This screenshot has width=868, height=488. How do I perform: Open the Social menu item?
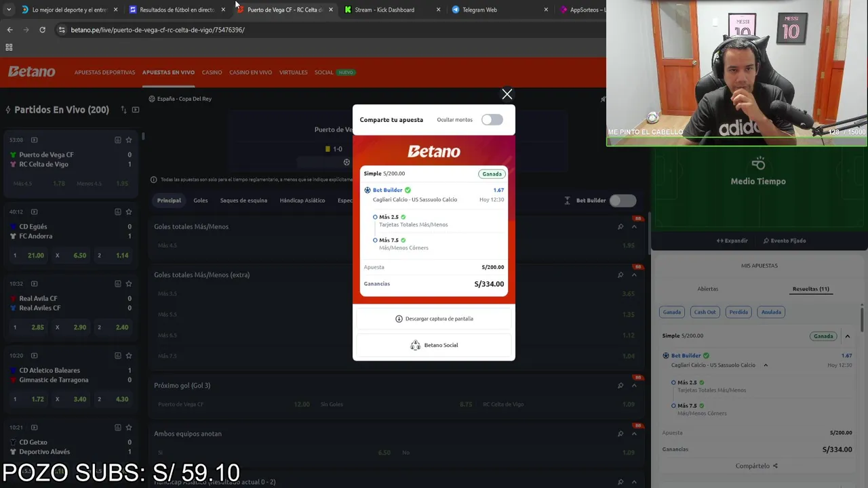[x=323, y=72]
